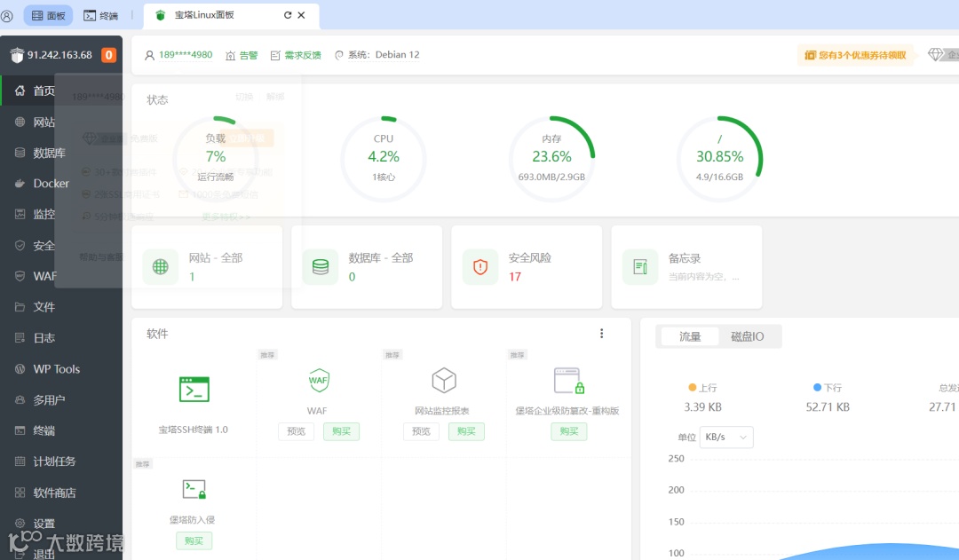Image resolution: width=959 pixels, height=560 pixels.
Task: Click the server IP 91.242.163.68
Action: point(59,55)
